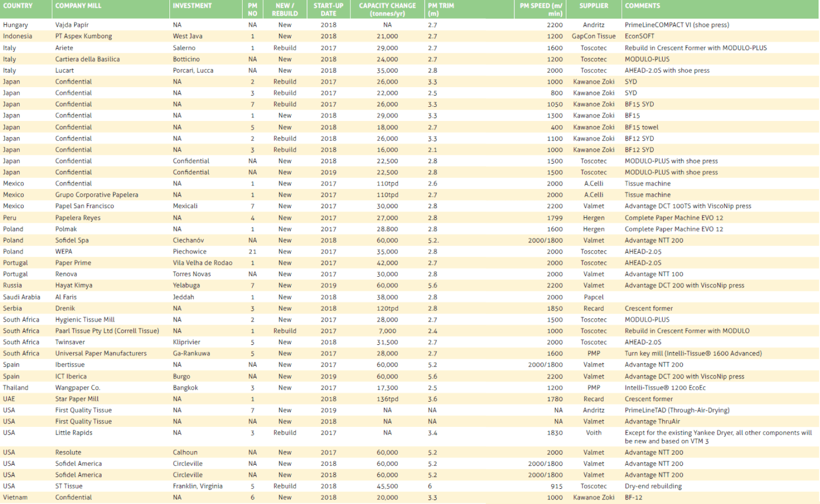Screen dimensions: 820x504
Task: Click the GapCon Tissue supplier cell
Action: (x=594, y=36)
